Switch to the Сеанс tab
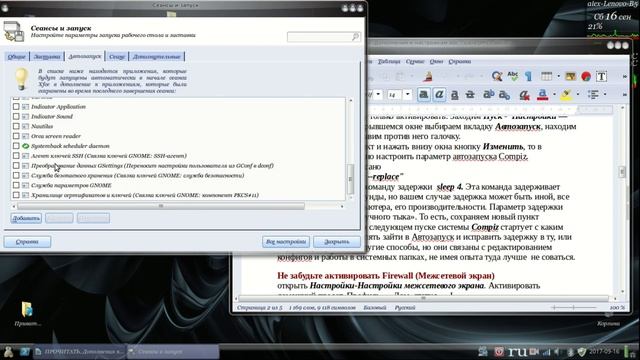This screenshot has height=360, width=640. click(117, 56)
